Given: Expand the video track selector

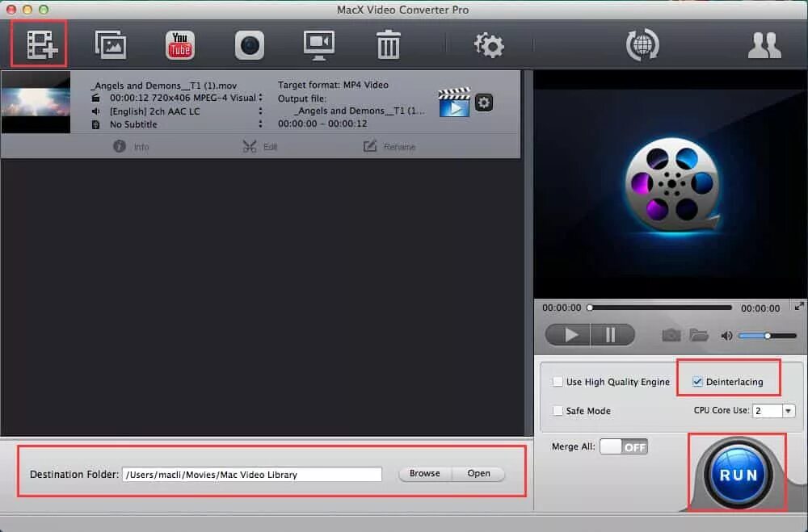Looking at the screenshot, I should 260,98.
